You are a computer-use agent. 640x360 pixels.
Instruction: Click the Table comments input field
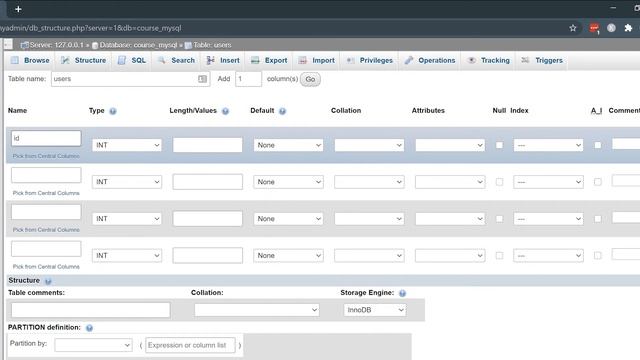pos(91,310)
